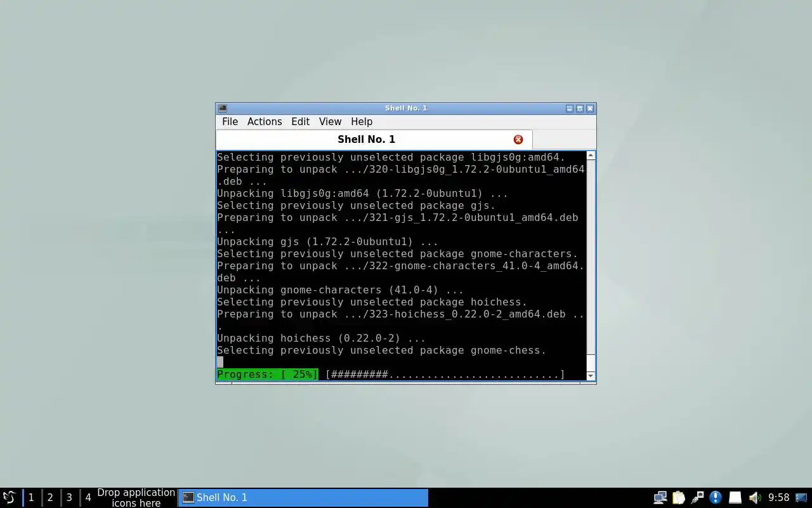This screenshot has width=812, height=508.
Task: Switch to virtual desktop 2
Action: click(50, 497)
